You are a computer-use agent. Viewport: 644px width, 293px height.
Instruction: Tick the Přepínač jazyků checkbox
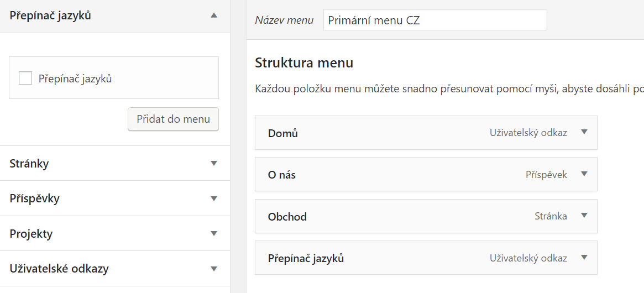pyautogui.click(x=25, y=78)
